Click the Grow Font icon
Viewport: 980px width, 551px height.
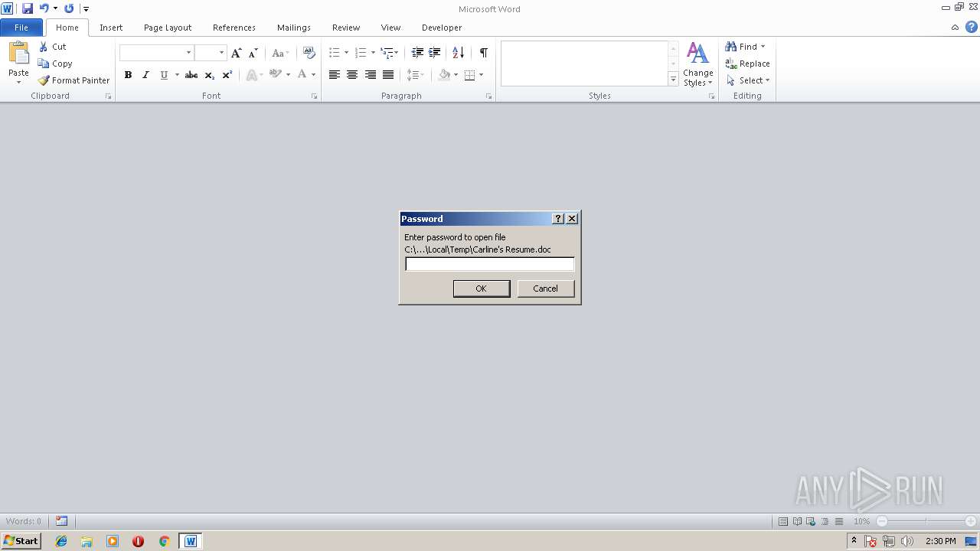(236, 53)
